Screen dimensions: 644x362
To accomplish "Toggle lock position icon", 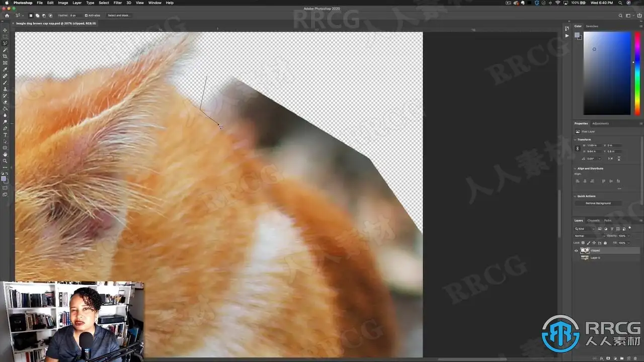I will pos(594,243).
